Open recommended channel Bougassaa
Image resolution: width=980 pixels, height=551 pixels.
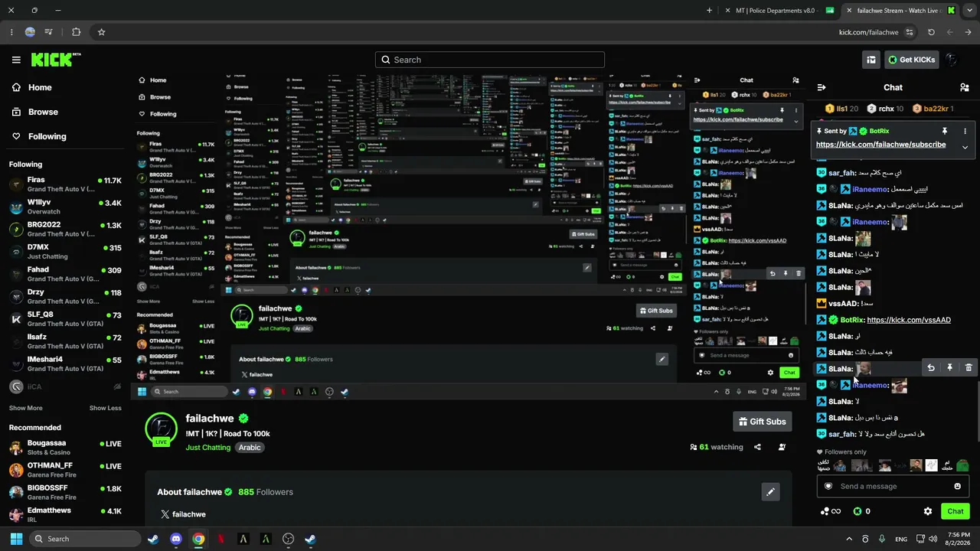point(64,447)
